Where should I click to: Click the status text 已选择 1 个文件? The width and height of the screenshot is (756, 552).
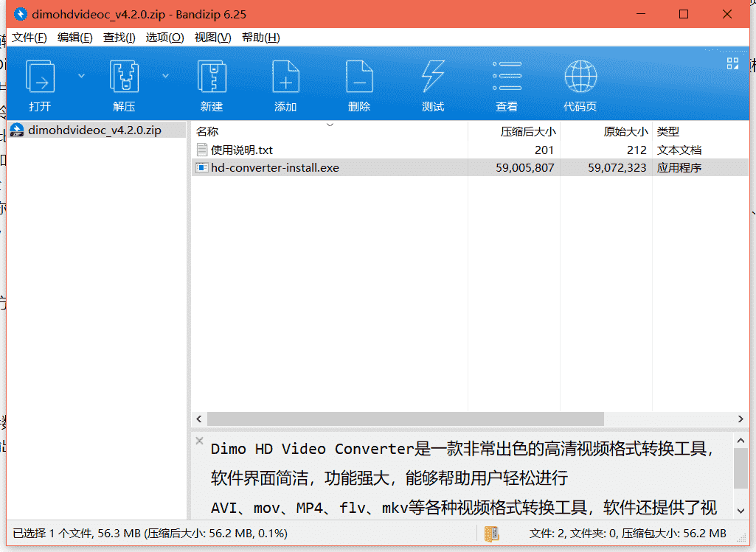pos(53,534)
